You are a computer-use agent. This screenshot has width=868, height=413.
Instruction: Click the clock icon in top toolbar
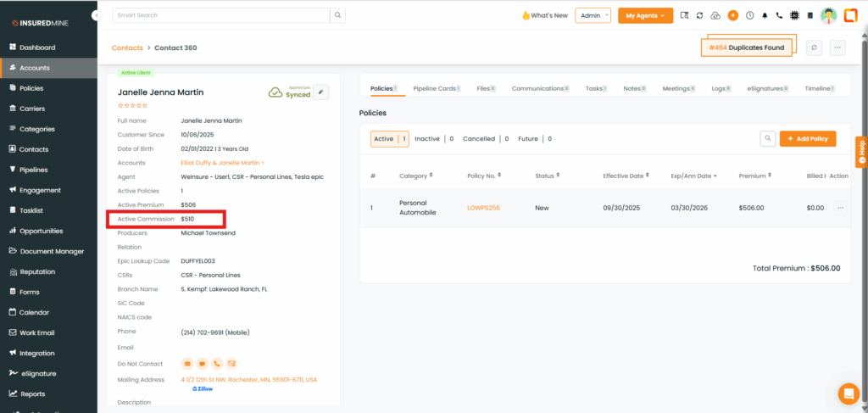[x=749, y=15]
